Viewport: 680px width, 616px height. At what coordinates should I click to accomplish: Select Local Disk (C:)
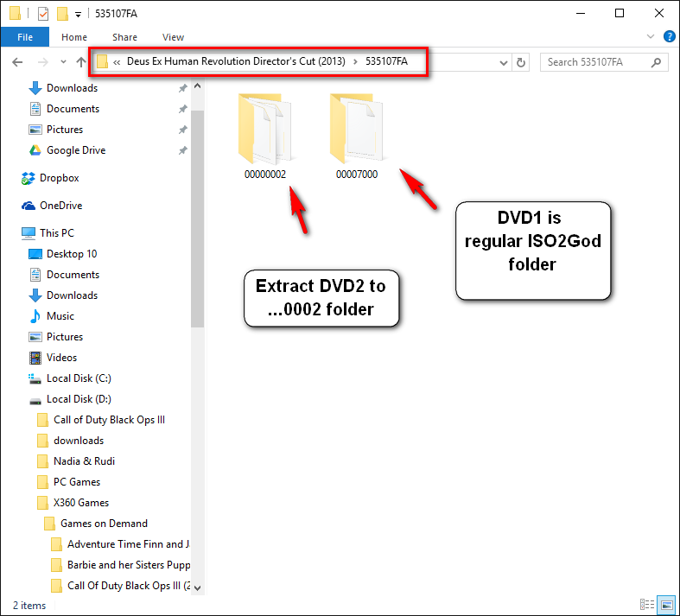pyautogui.click(x=79, y=379)
